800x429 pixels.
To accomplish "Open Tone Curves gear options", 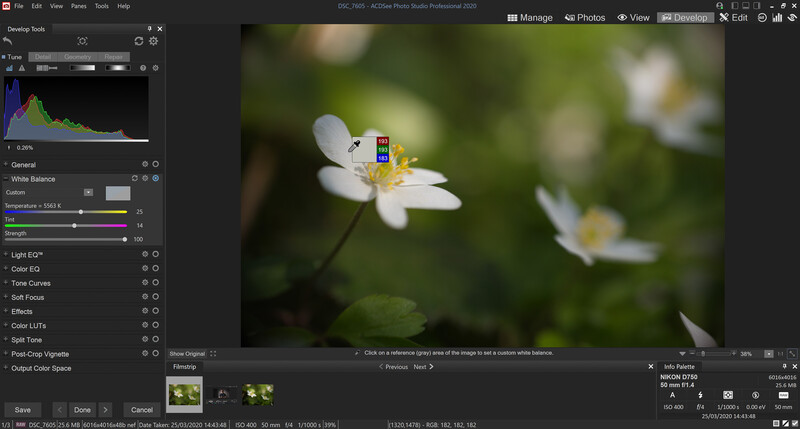I will (145, 283).
